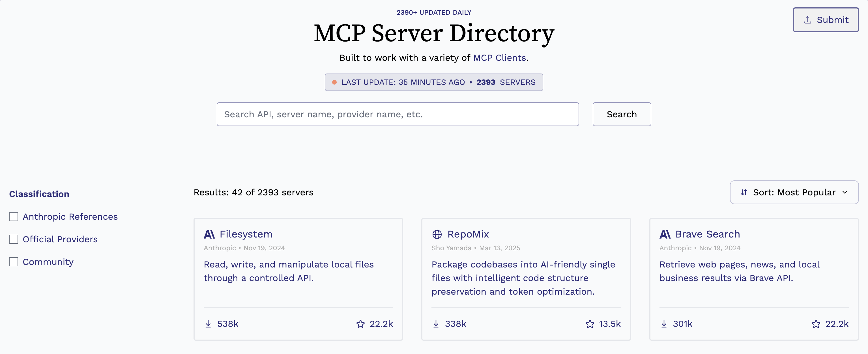
Task: Click the "13.5k" star count on RepoMix
Action: point(610,324)
